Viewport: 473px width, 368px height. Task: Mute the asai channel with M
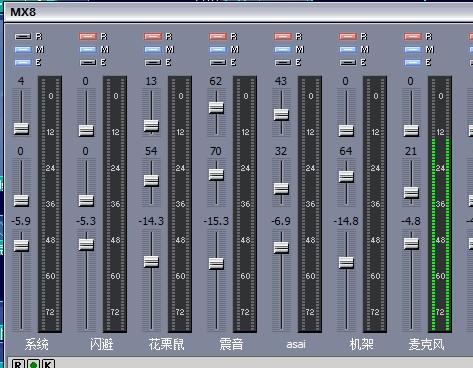tap(283, 50)
